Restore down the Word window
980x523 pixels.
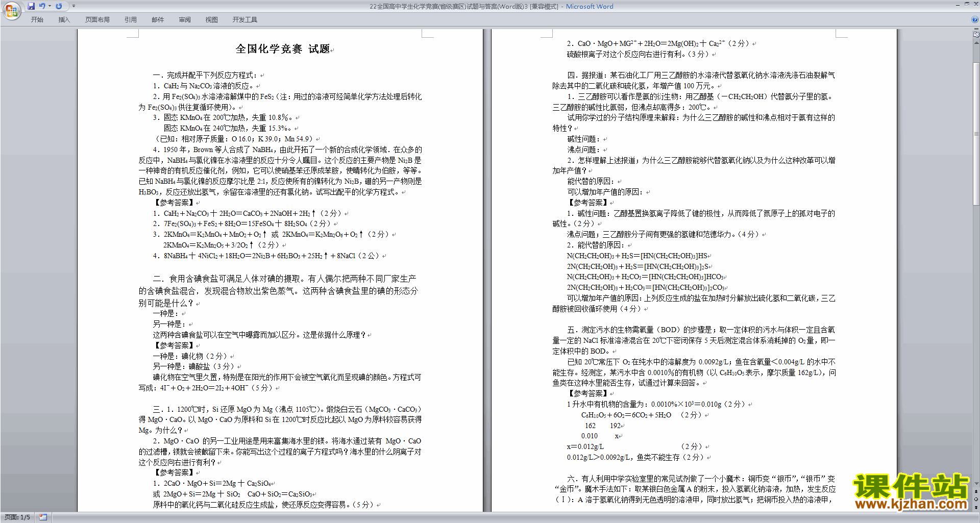pyautogui.click(x=967, y=5)
